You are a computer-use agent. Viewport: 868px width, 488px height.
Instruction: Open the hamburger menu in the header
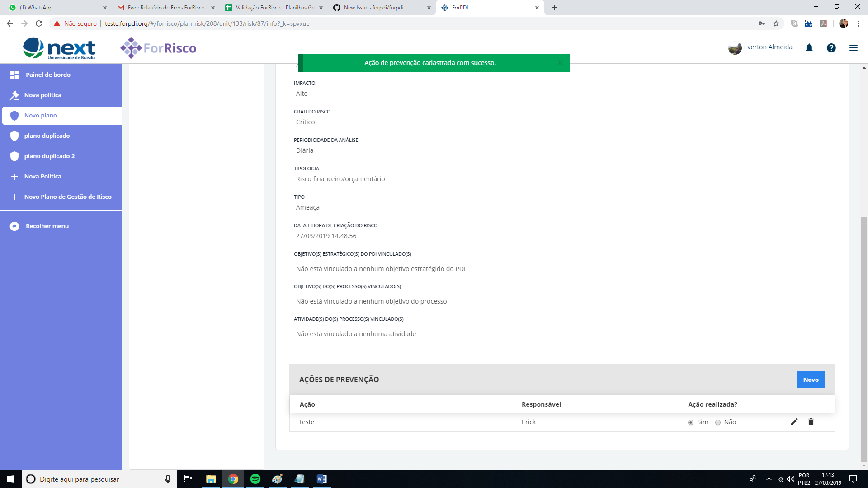(853, 48)
